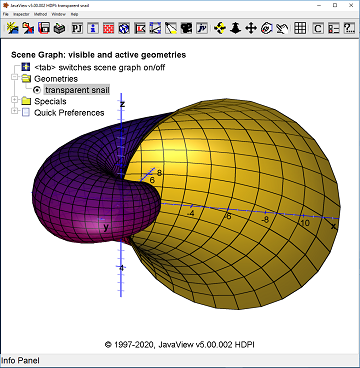Select the 'transparent snail' radio button

tap(37, 90)
